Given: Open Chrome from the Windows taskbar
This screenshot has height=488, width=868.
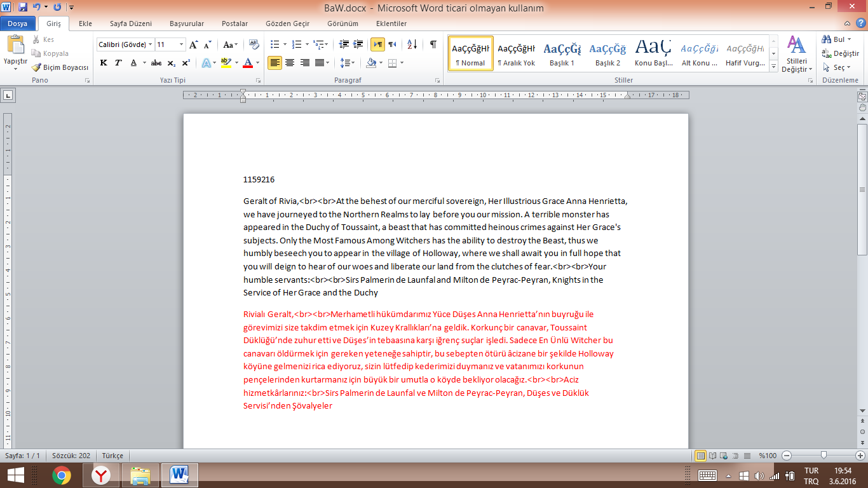Looking at the screenshot, I should point(62,475).
